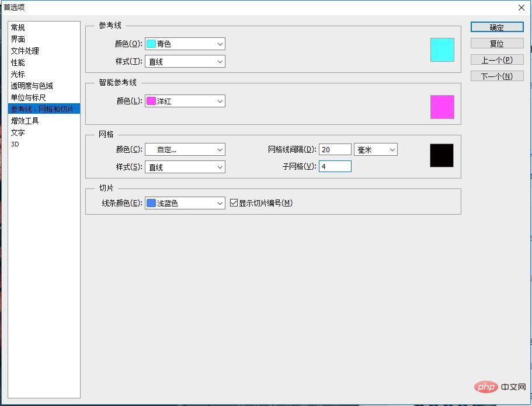Open 文件处理 preferences category

(25, 51)
